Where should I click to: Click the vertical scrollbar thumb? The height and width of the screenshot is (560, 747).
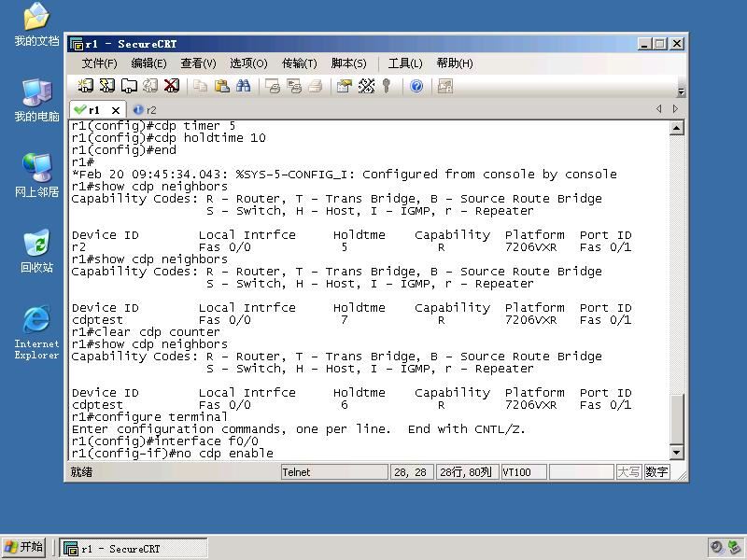pyautogui.click(x=677, y=419)
